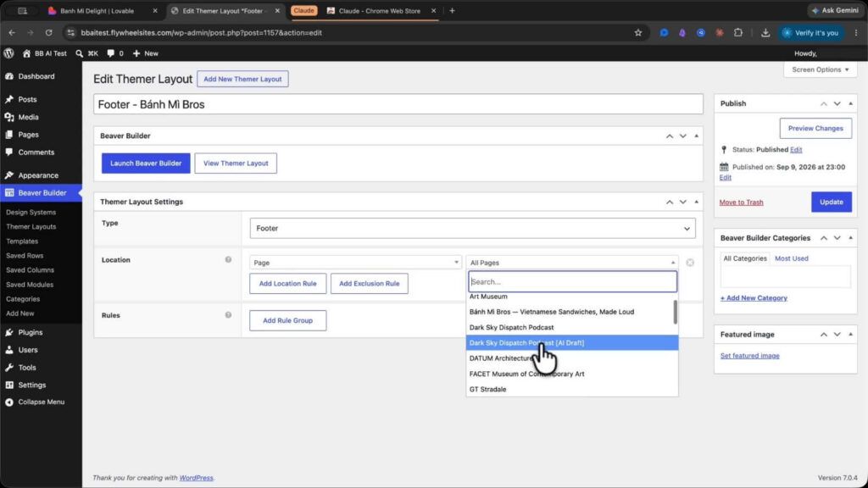
Task: Open the Pages menu item
Action: [x=28, y=135]
